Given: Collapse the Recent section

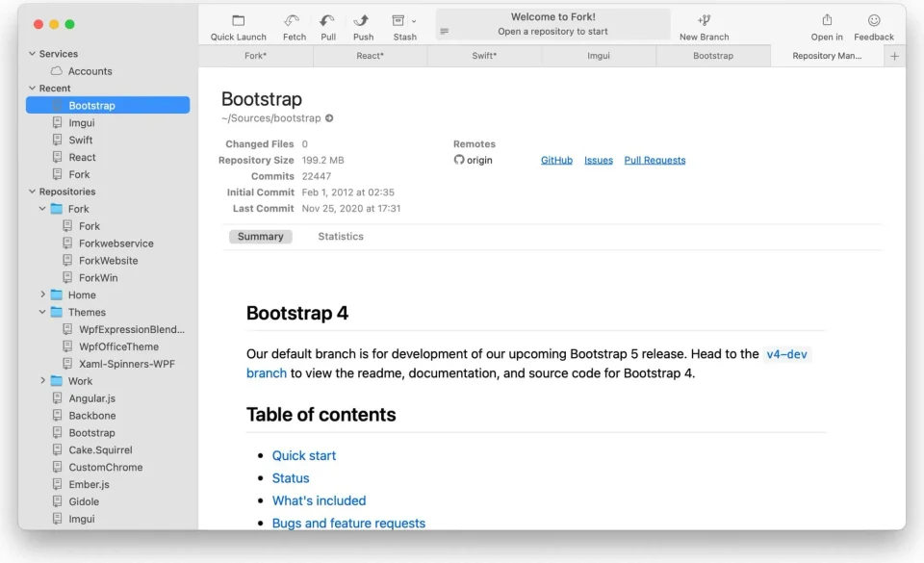Looking at the screenshot, I should point(32,89).
